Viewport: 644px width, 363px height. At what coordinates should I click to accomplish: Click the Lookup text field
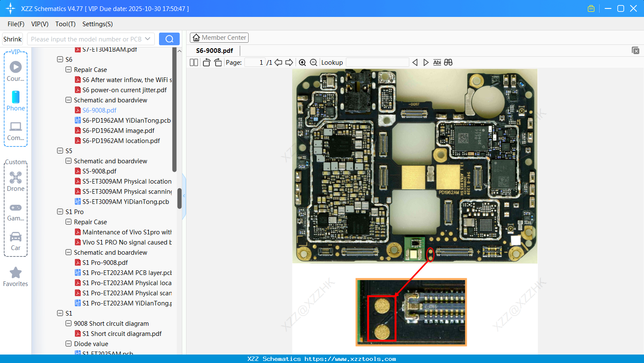point(377,63)
